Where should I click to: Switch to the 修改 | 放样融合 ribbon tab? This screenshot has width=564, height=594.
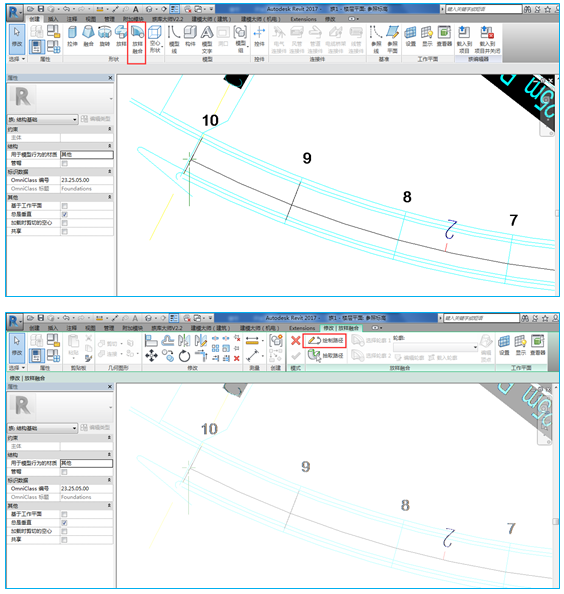pyautogui.click(x=341, y=328)
